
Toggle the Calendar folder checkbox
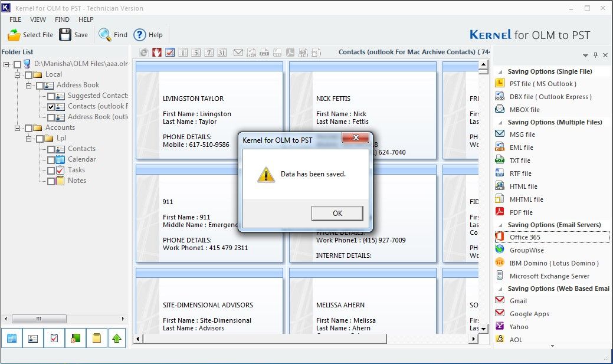[51, 159]
